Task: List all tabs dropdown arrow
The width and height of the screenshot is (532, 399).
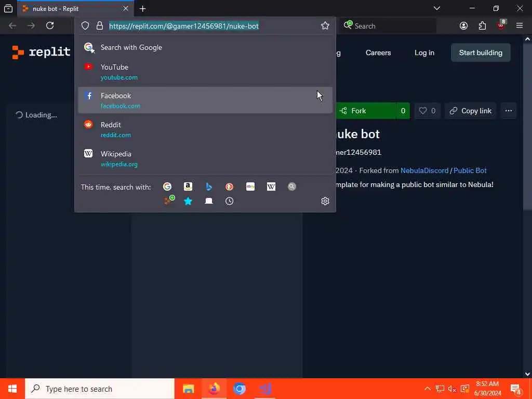Action: coord(436,8)
